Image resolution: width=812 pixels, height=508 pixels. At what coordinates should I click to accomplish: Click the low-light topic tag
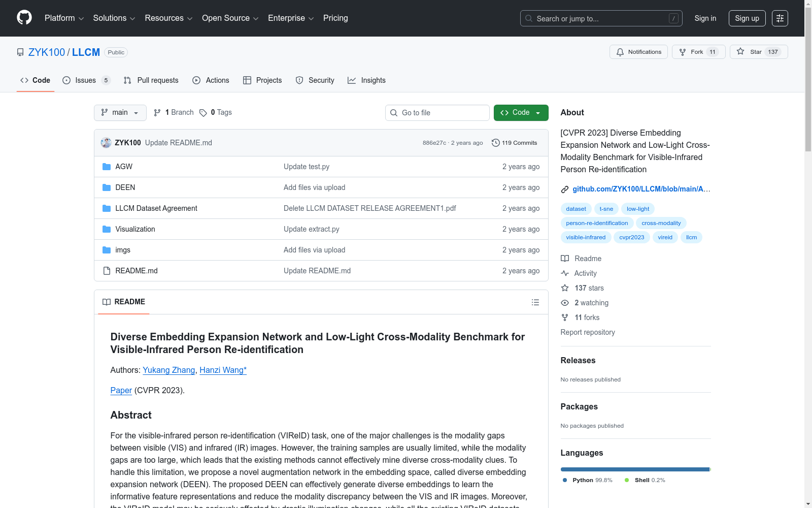pyautogui.click(x=638, y=209)
